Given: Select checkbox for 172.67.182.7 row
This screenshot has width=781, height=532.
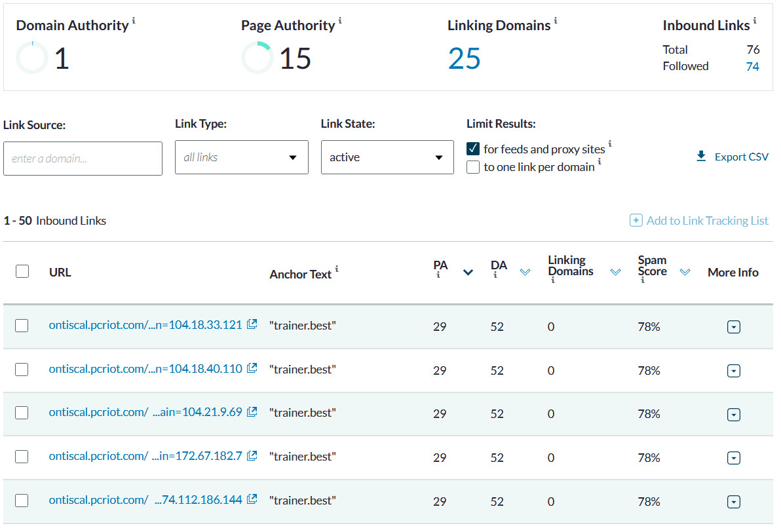Looking at the screenshot, I should [x=22, y=457].
